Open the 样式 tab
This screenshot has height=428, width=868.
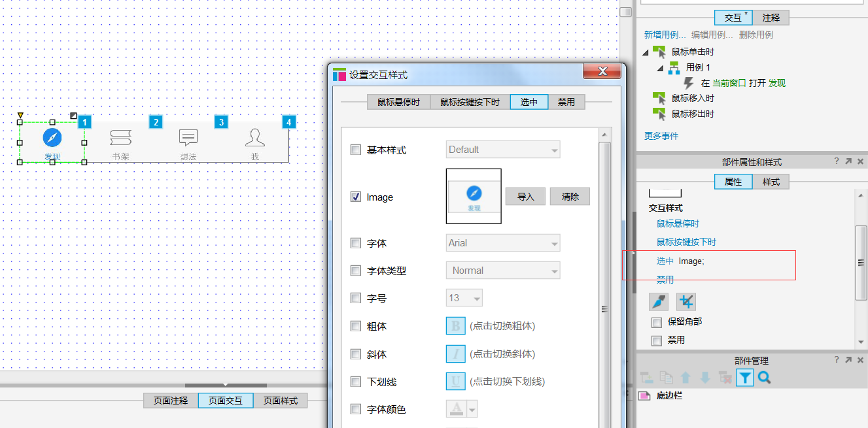click(771, 182)
